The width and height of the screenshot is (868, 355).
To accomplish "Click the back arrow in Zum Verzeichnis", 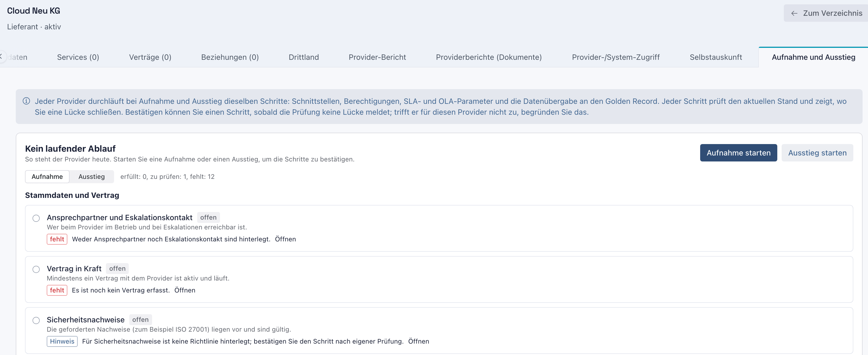I will [794, 13].
